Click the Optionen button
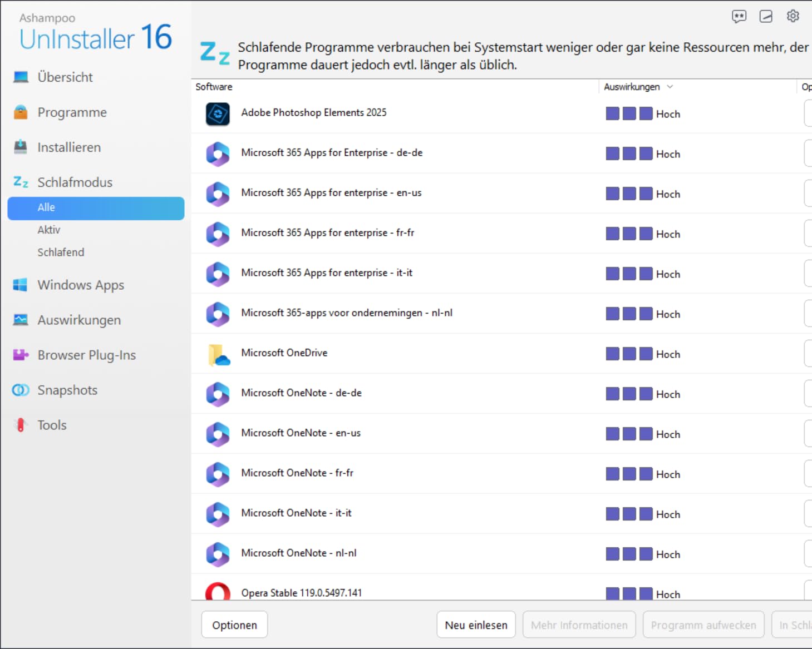The width and height of the screenshot is (812, 649). (234, 625)
